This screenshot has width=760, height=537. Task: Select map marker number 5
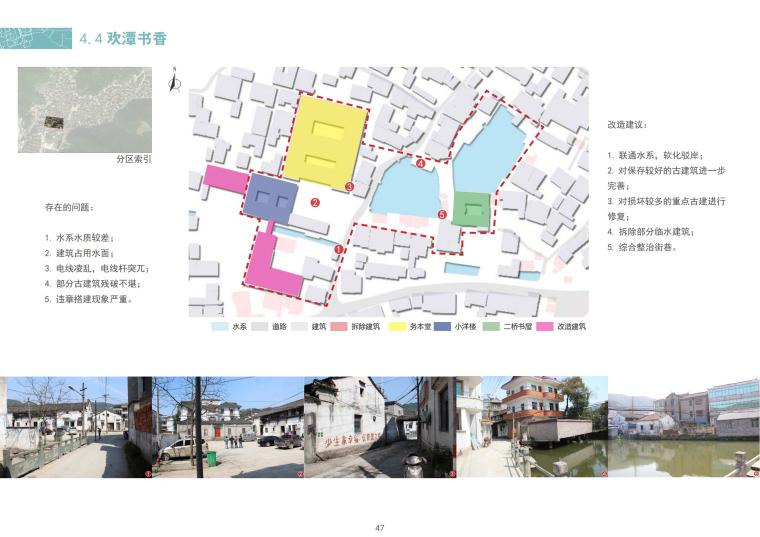pyautogui.click(x=442, y=214)
